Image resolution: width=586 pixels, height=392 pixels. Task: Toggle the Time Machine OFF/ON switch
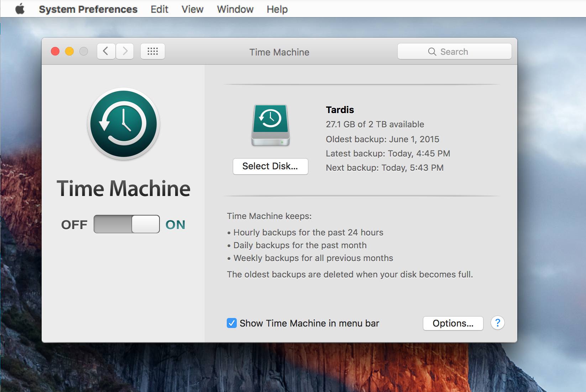[x=127, y=224]
